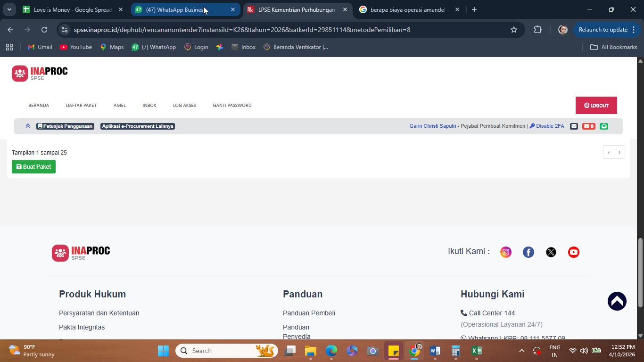Click the INAPROC SPSE logo in the header
644x362 pixels.
pos(40,74)
